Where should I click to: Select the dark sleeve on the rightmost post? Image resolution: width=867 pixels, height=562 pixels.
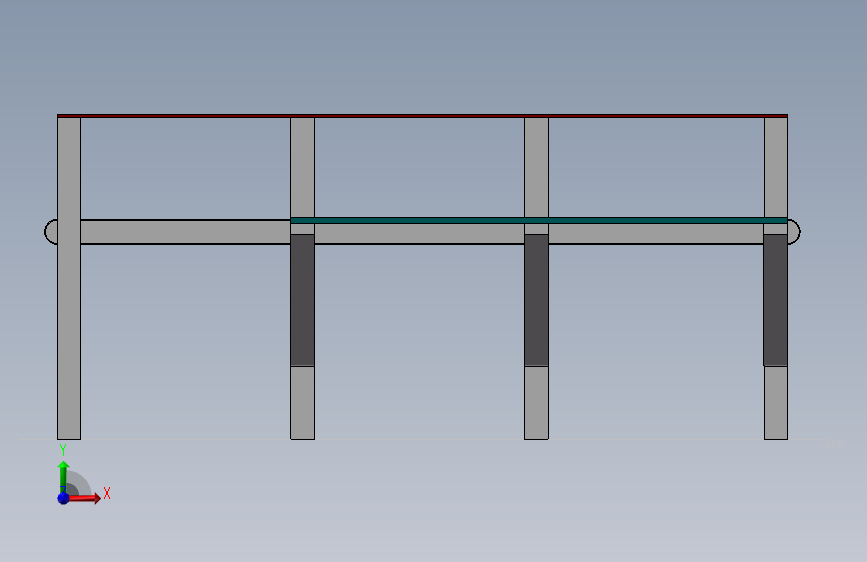pos(775,300)
